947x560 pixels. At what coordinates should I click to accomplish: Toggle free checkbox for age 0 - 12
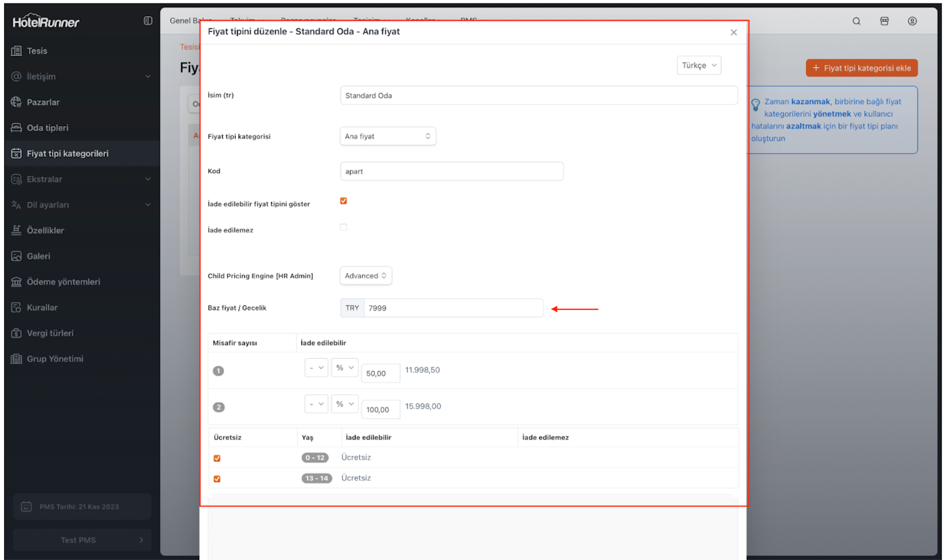pos(217,458)
